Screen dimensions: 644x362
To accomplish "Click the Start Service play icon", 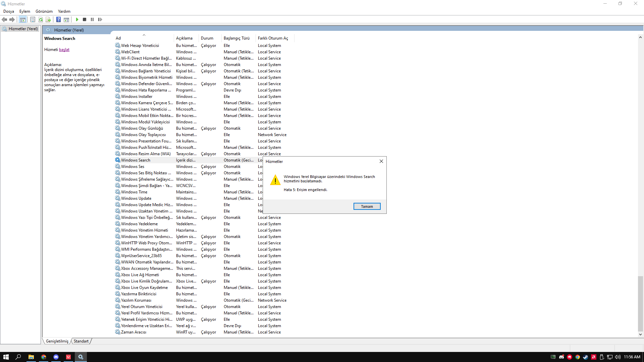I will (77, 19).
